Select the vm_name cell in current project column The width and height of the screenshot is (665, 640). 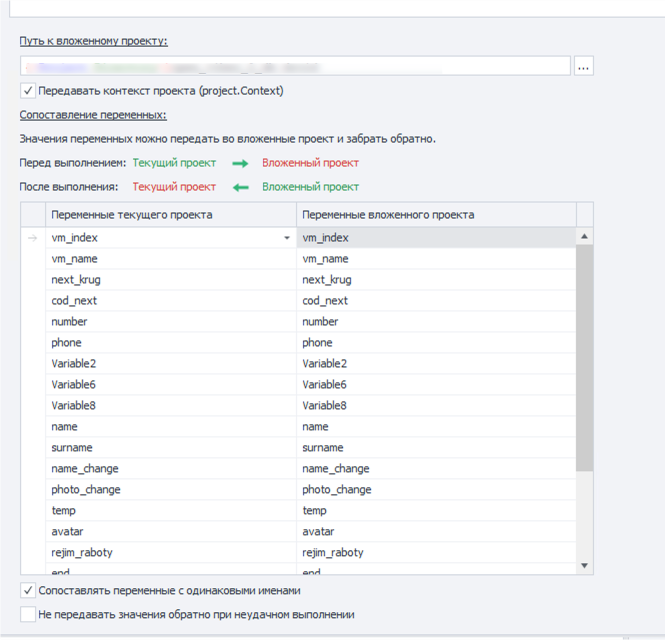(x=171, y=259)
